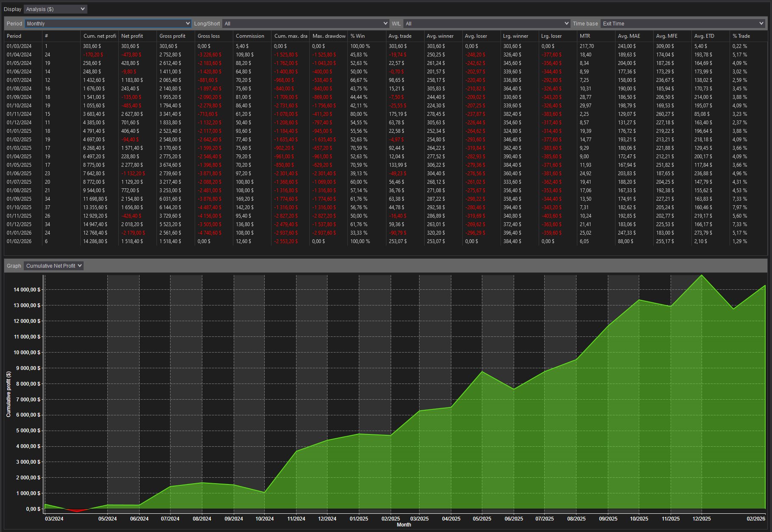Click % Win value 33,33 %
This screenshot has height=532, width=772.
[359, 233]
